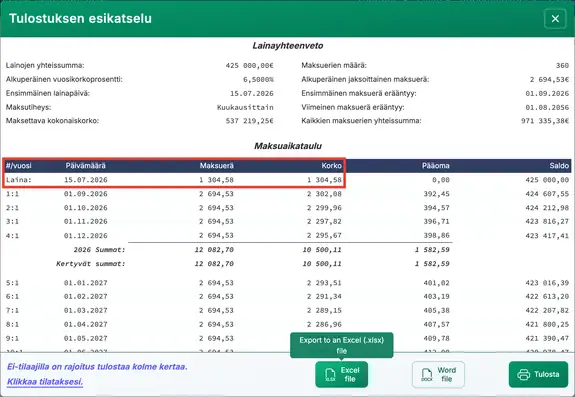Click principal 405,38 in row 7:1
Screen dimensions: 575x397
436,310
